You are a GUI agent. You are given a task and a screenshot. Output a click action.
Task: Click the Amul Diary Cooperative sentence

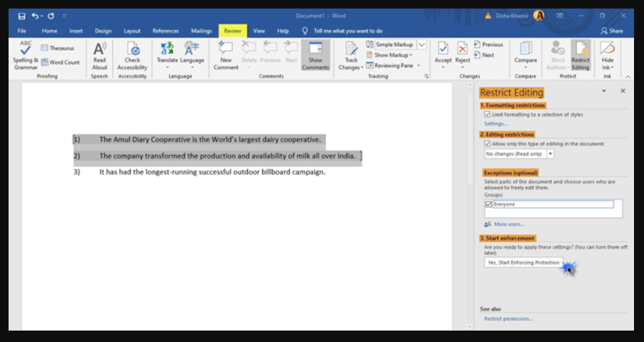[210, 139]
